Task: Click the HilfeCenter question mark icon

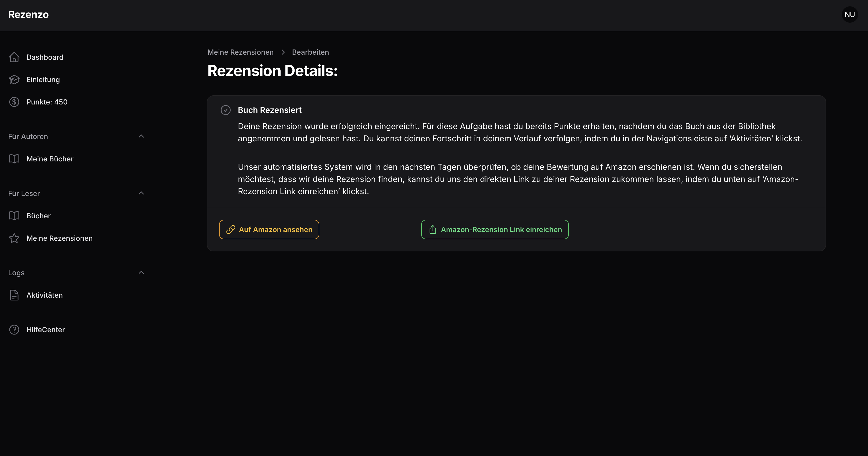Action: tap(14, 330)
